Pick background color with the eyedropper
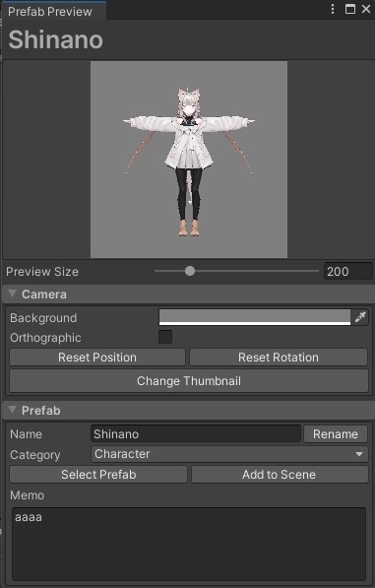Image resolution: width=375 pixels, height=588 pixels. [360, 317]
